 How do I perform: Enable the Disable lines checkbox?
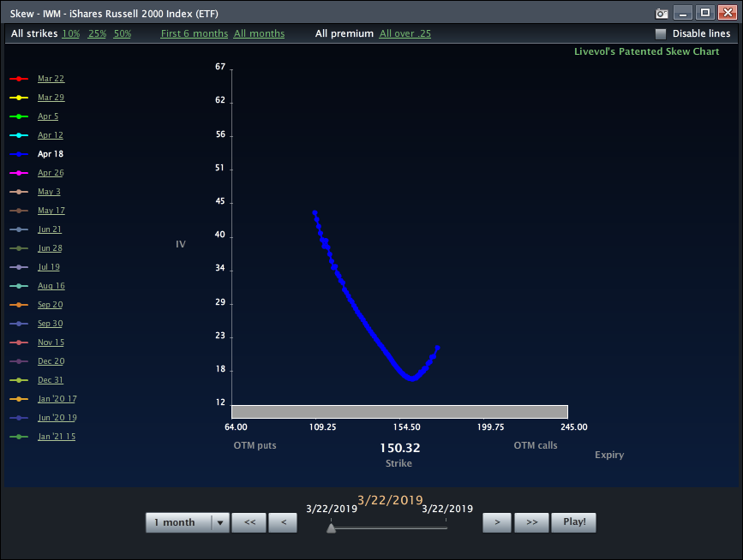(659, 33)
